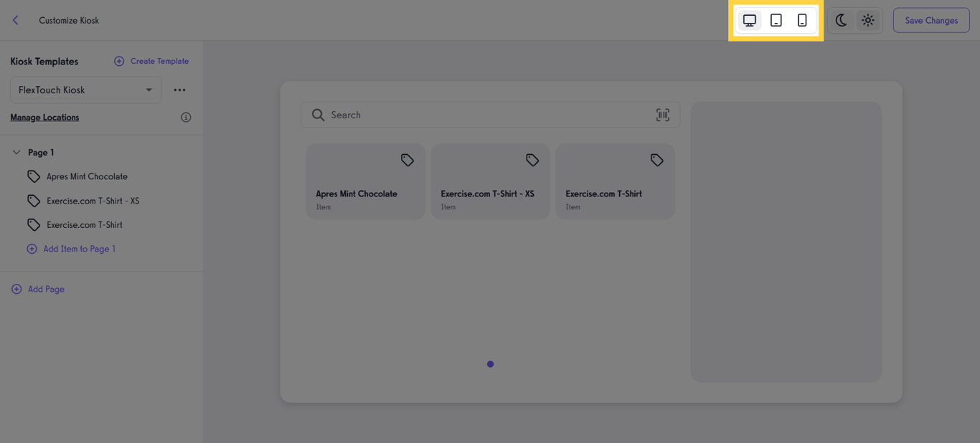Go back from the Customize Kiosk screen
This screenshot has width=980, height=443.
(15, 20)
